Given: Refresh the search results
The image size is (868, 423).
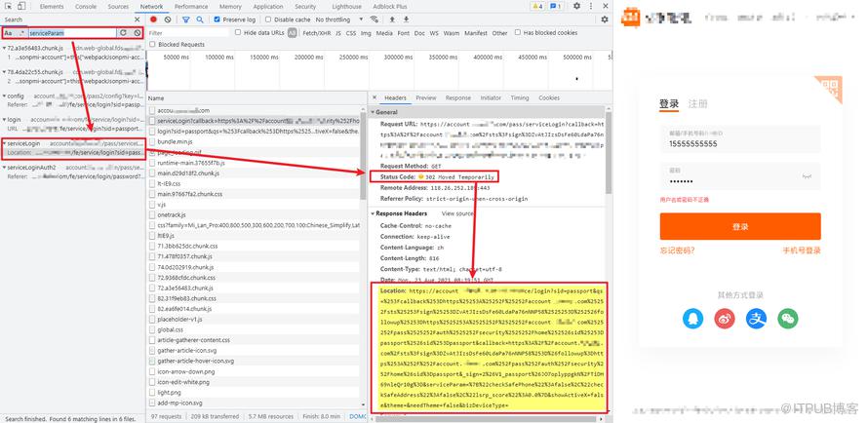Looking at the screenshot, I should tap(124, 33).
